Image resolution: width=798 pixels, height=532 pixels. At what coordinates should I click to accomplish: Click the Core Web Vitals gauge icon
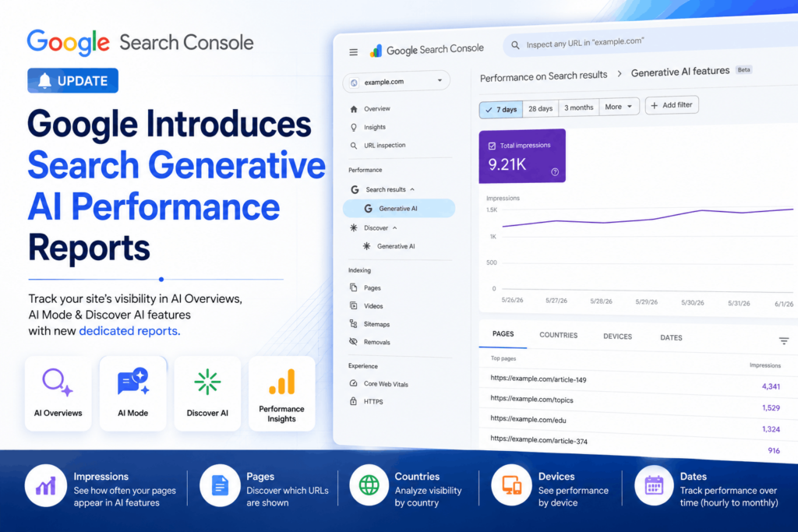pos(353,383)
